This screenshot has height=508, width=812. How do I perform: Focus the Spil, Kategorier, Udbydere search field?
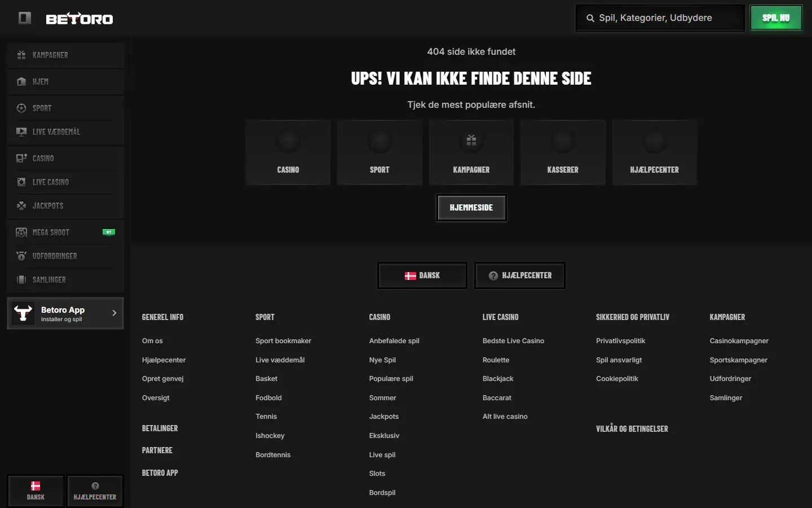pos(660,18)
